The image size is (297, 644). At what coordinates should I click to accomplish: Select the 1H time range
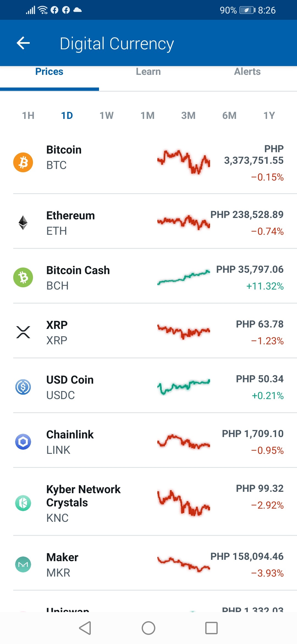(28, 116)
